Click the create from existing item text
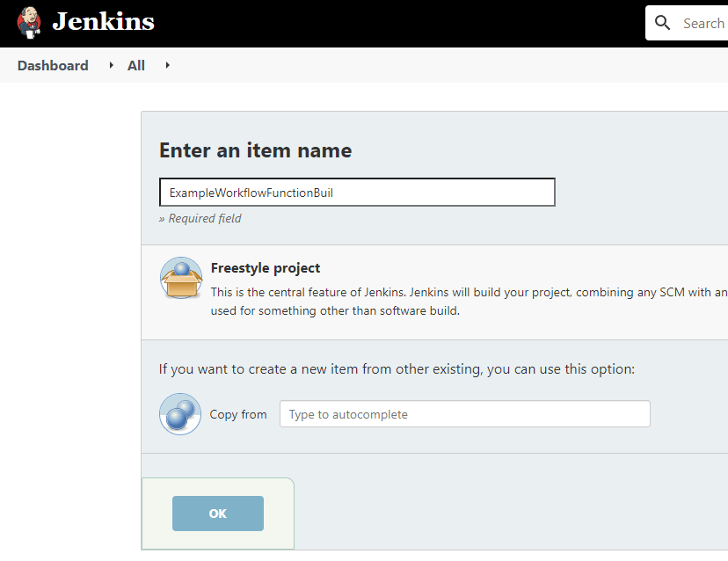This screenshot has height=561, width=728. point(397,369)
